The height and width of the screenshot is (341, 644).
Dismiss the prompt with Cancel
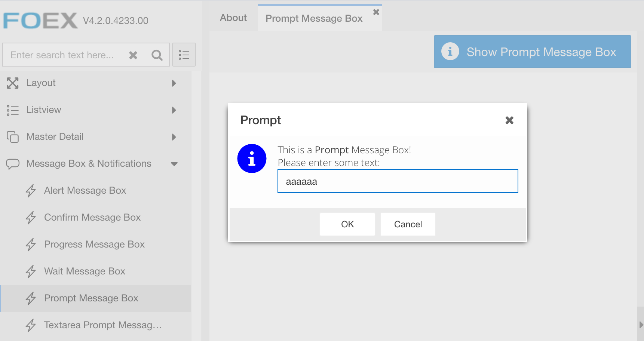(x=408, y=224)
